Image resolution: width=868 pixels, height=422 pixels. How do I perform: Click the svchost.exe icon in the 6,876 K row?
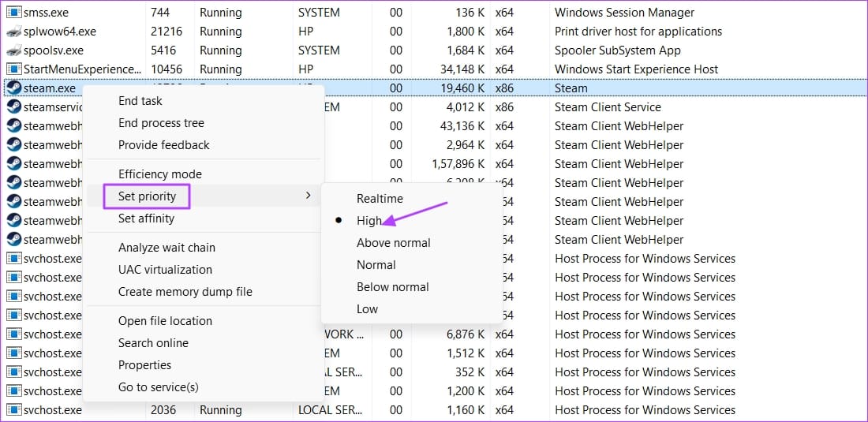[x=14, y=334]
